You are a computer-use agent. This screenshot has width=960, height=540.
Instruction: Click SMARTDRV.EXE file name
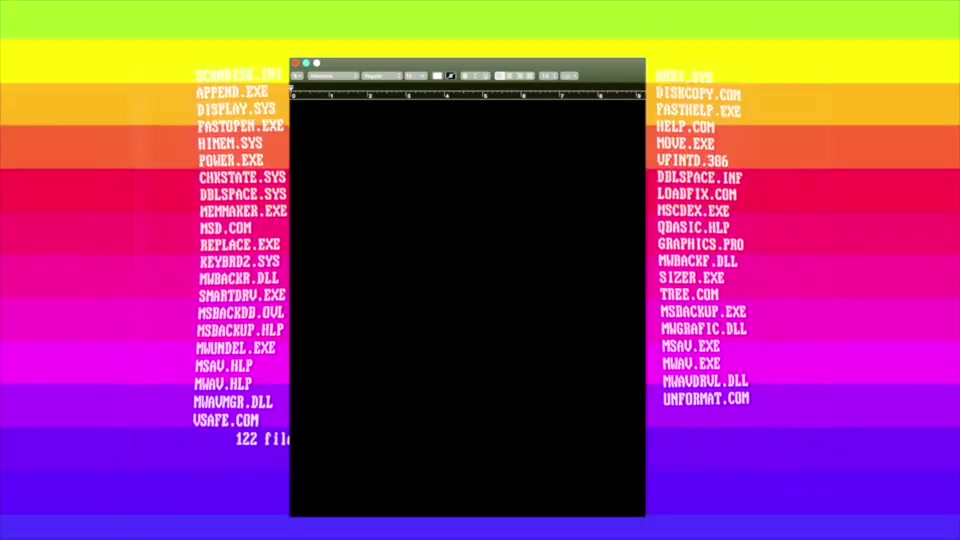click(242, 296)
